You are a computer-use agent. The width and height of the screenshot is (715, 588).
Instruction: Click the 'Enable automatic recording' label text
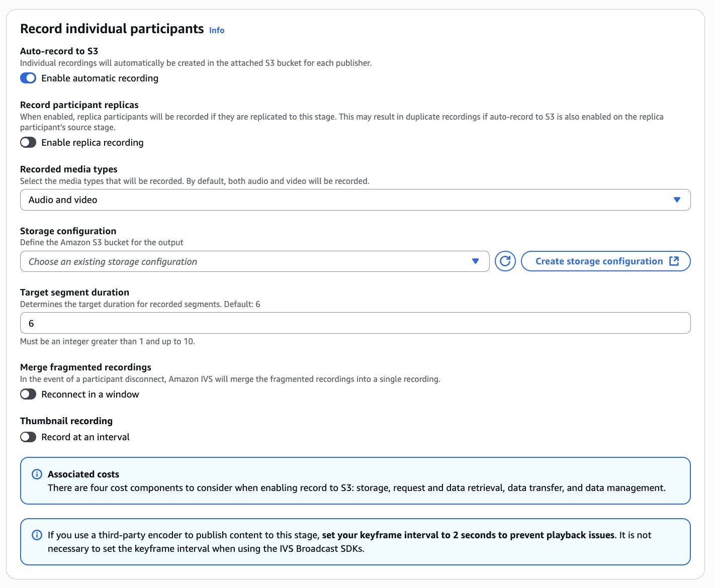(100, 78)
